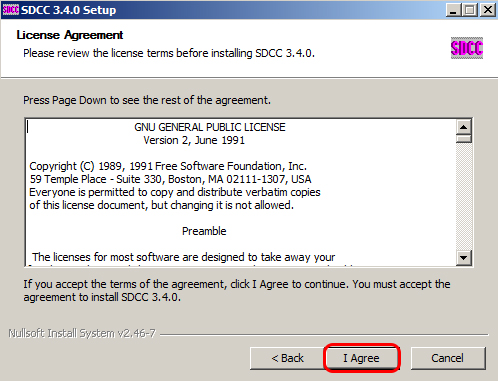Click the GNU GENERAL PUBLIC LICENSE heading

point(210,127)
